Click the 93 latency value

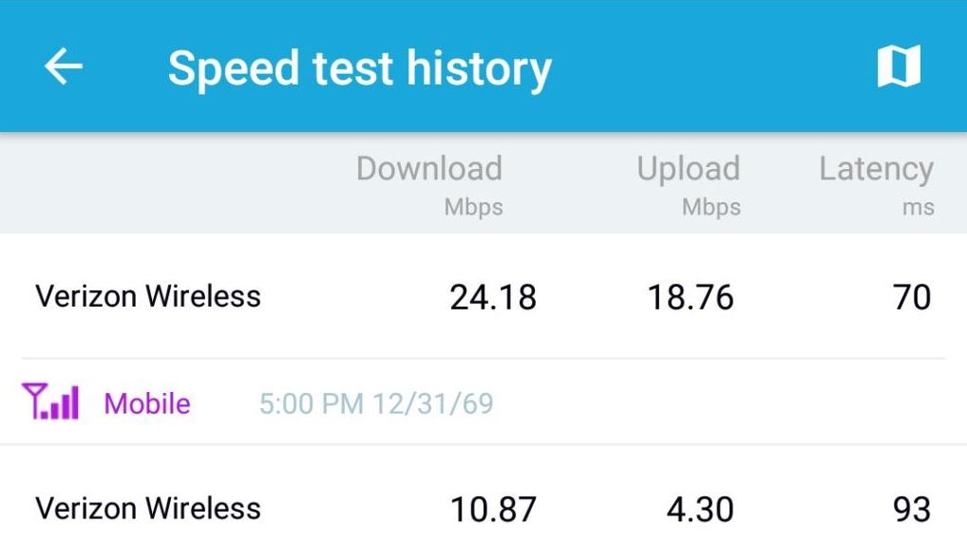pyautogui.click(x=912, y=510)
